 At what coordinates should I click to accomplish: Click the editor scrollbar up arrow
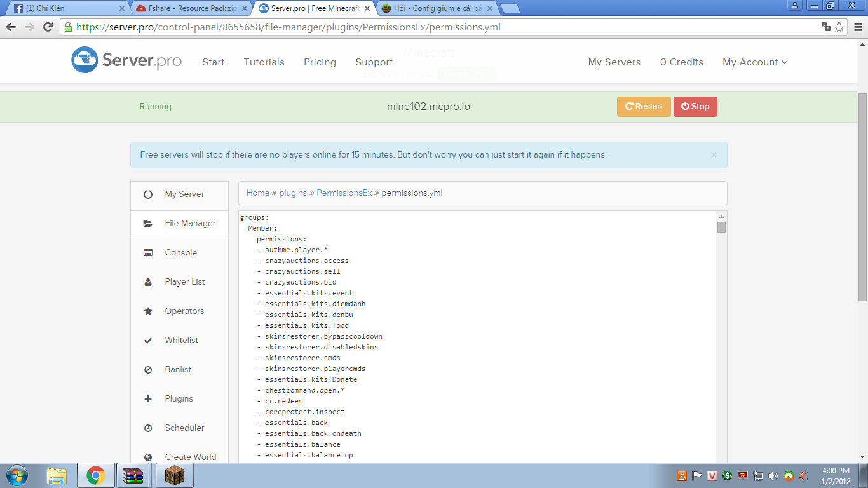pos(721,217)
